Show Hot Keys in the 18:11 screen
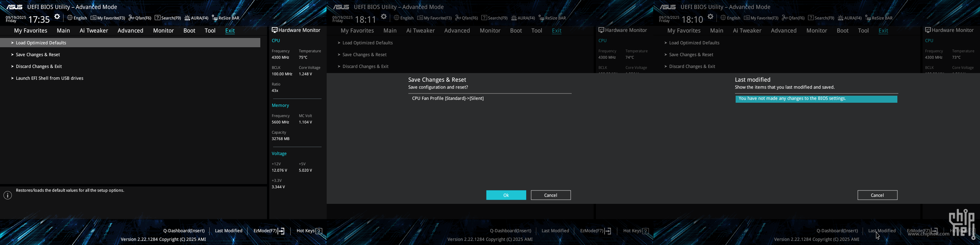This screenshot has width=980, height=245. pyautogui.click(x=636, y=231)
